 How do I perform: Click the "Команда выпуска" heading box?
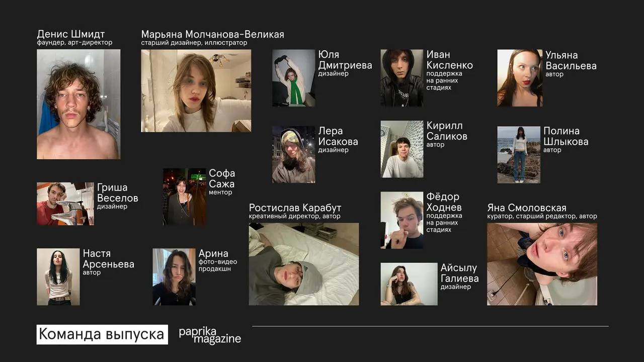tap(102, 334)
